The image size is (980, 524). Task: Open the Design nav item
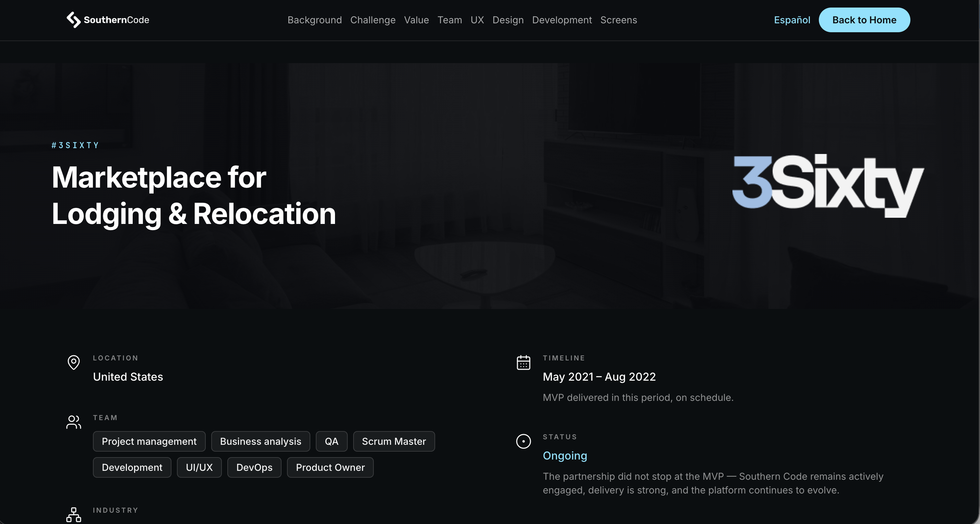508,20
